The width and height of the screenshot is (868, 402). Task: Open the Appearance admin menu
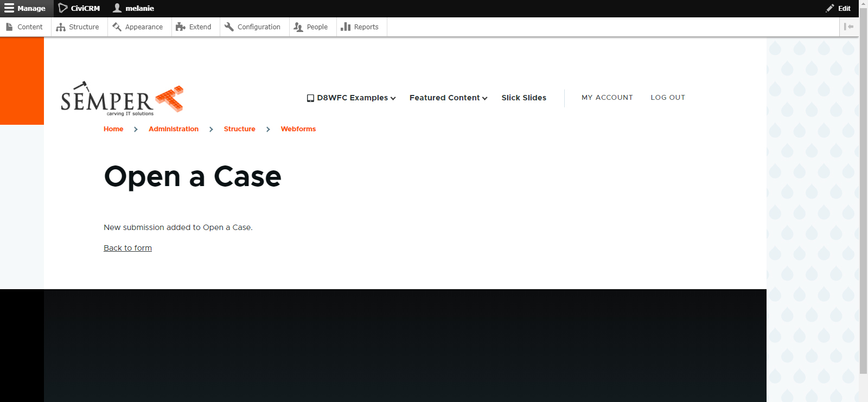pyautogui.click(x=139, y=27)
